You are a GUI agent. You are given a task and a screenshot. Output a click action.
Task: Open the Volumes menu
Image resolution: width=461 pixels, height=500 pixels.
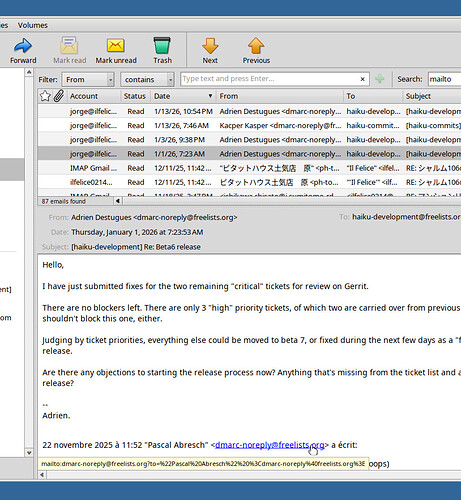33,25
